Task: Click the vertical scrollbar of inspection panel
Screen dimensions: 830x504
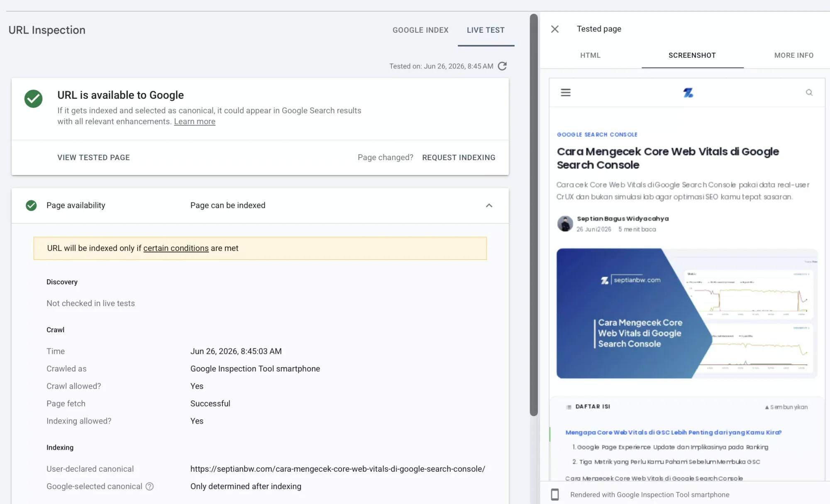Action: point(534,215)
